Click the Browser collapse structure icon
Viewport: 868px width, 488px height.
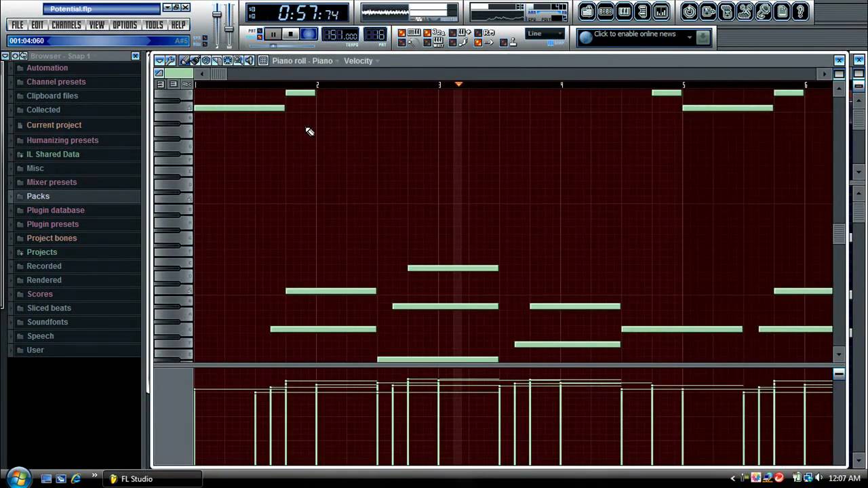click(x=15, y=56)
